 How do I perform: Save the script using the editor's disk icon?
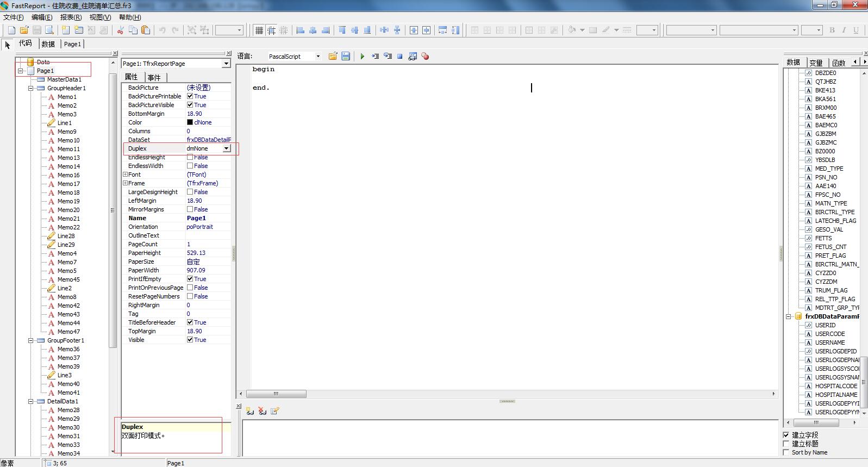tap(346, 57)
